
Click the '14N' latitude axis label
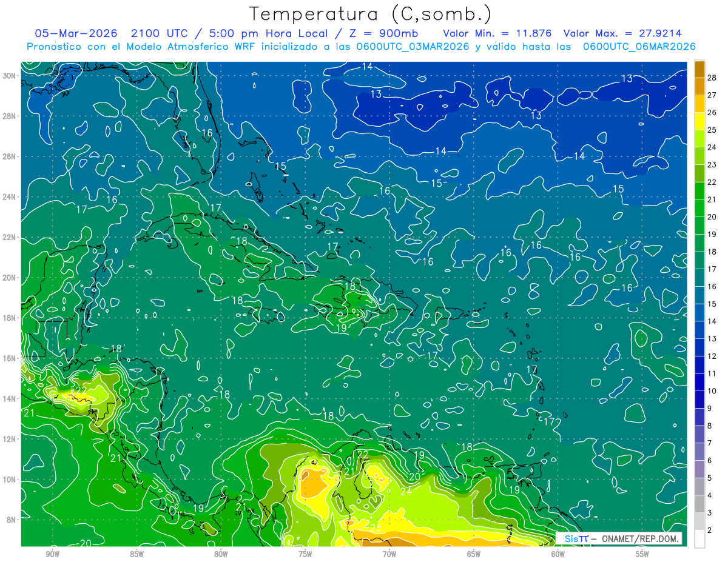8,398
